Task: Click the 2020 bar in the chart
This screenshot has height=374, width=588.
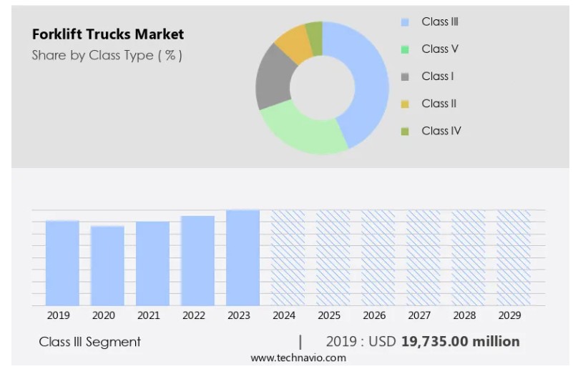Action: click(107, 266)
